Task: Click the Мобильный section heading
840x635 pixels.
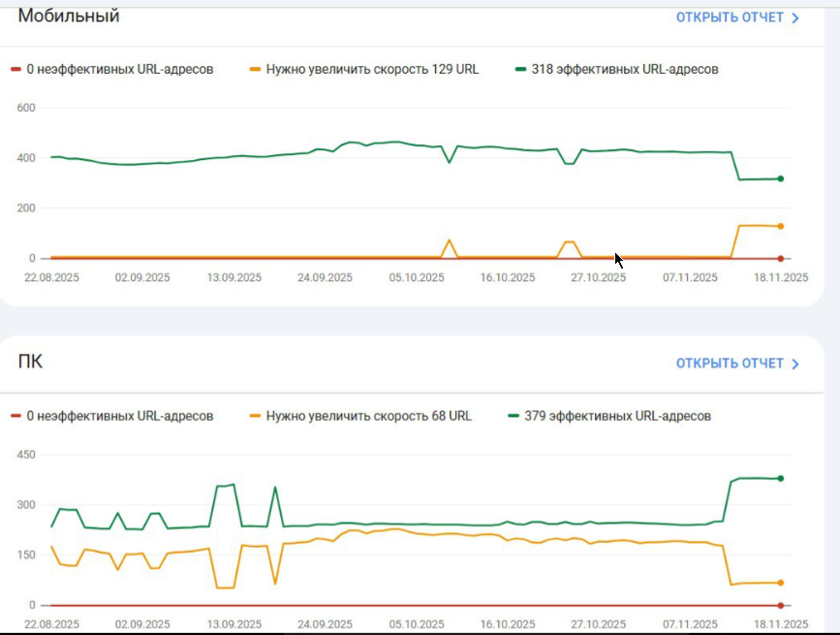Action: click(69, 16)
